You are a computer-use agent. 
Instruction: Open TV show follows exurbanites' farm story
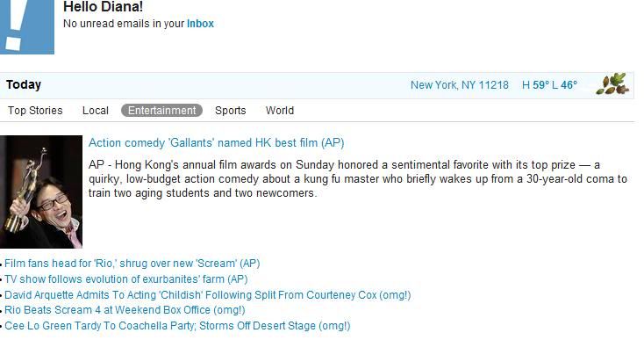126,279
